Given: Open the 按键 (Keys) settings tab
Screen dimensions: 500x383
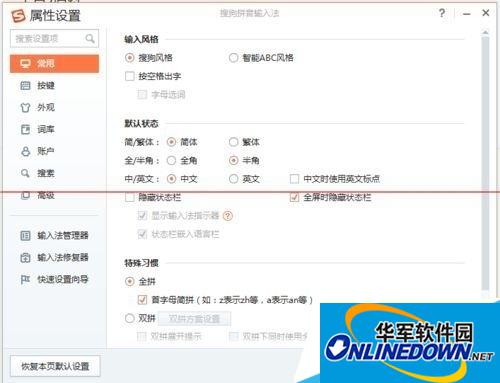Looking at the screenshot, I should tap(46, 86).
